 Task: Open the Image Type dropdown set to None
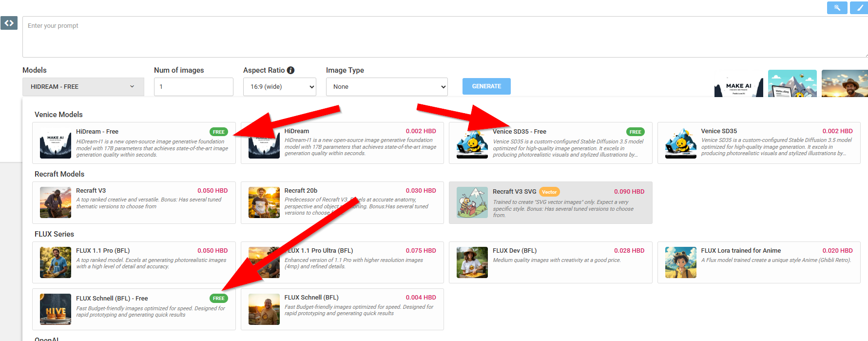point(387,87)
